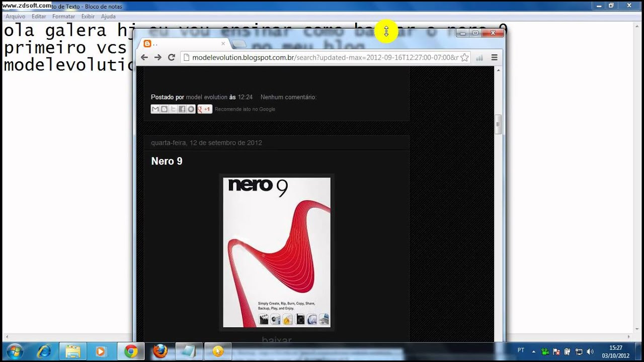
Task: Click the Nero 9 box cover image
Action: (277, 252)
